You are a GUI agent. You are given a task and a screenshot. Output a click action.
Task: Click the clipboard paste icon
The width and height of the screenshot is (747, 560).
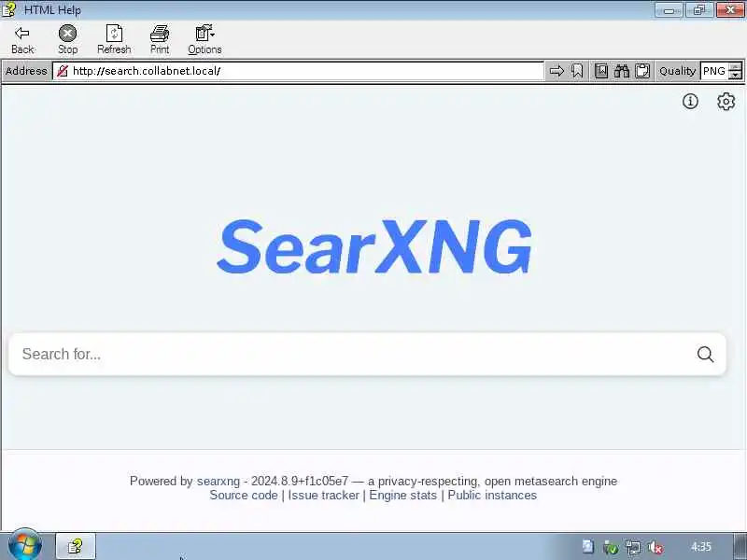[642, 71]
